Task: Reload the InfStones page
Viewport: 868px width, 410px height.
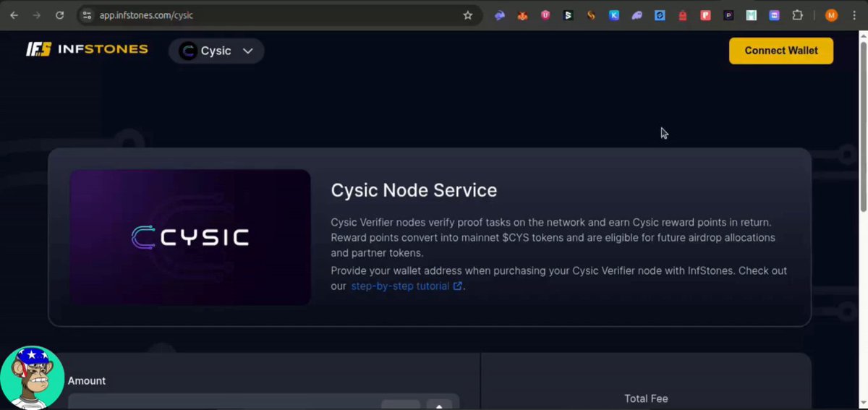Action: click(x=60, y=15)
